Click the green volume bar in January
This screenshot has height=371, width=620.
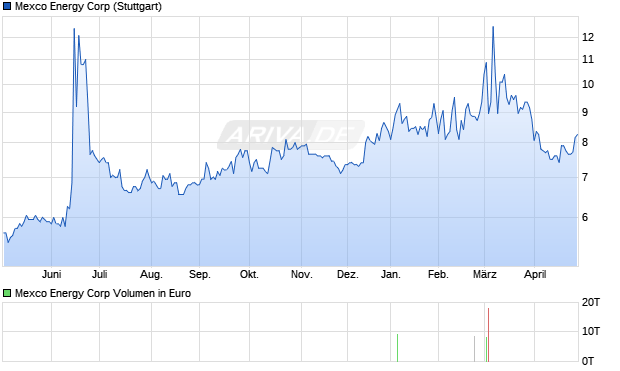(397, 348)
